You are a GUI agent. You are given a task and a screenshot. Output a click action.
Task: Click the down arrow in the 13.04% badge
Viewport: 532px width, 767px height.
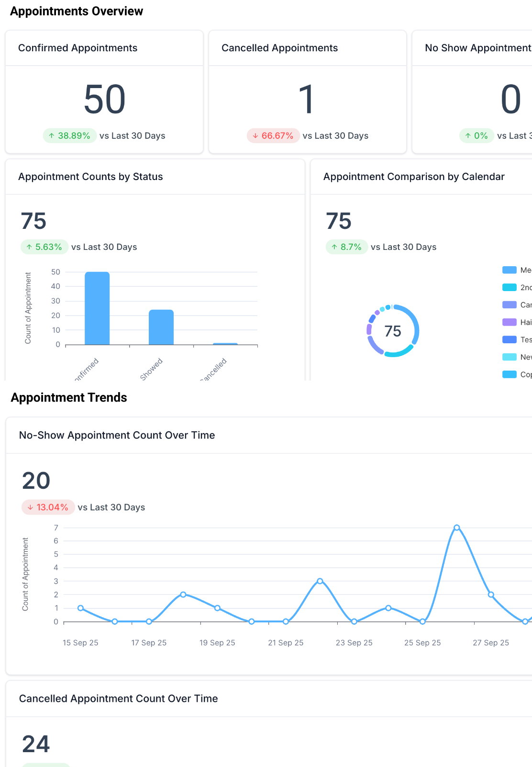(x=31, y=508)
